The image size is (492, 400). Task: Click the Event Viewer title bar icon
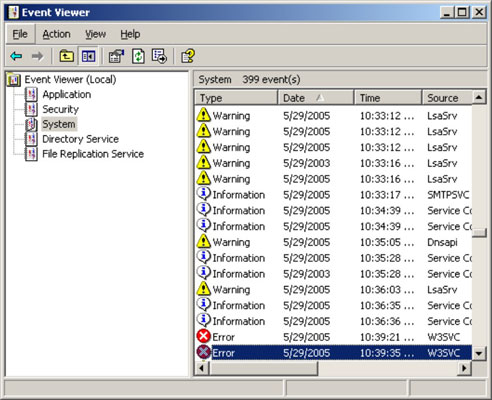pos(14,13)
